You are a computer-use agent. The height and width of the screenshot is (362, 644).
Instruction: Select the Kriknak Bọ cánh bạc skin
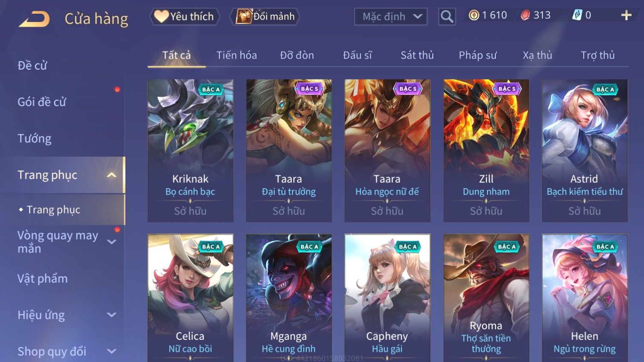(x=190, y=150)
